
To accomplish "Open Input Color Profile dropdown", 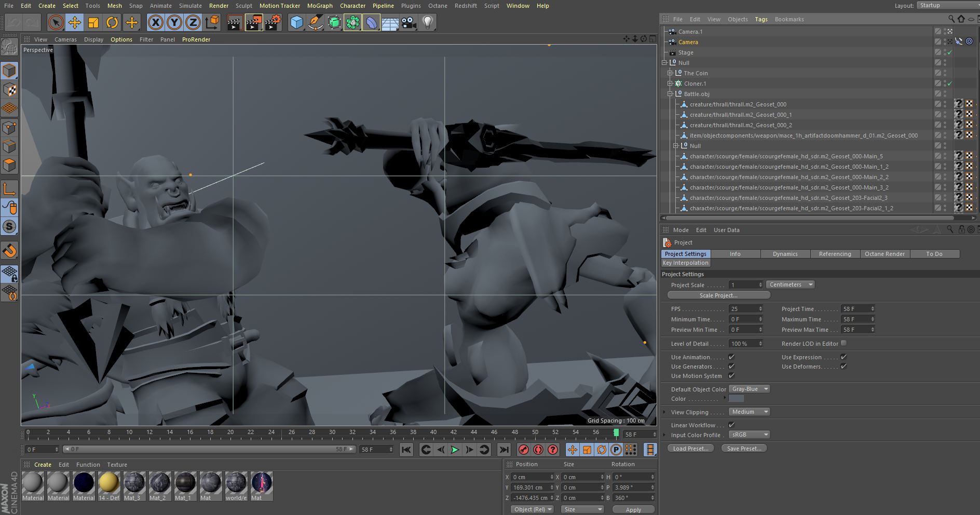I will pos(749,435).
